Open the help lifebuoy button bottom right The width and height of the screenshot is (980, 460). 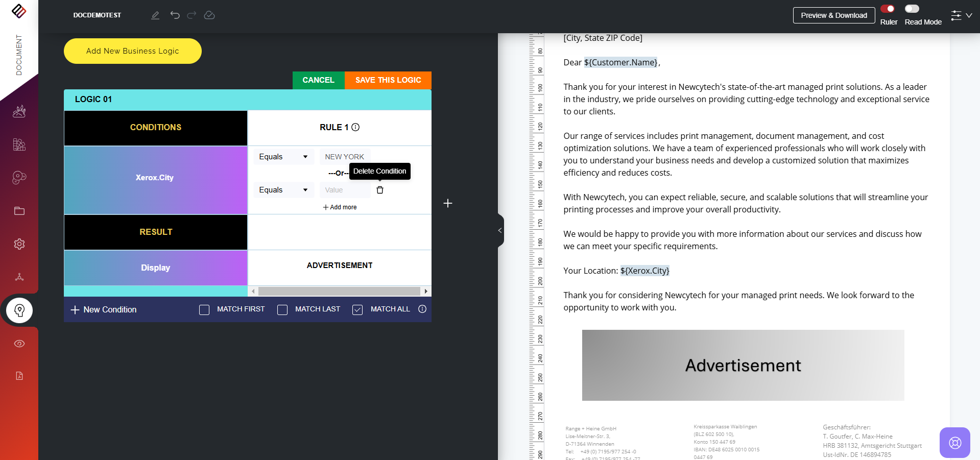click(x=954, y=443)
